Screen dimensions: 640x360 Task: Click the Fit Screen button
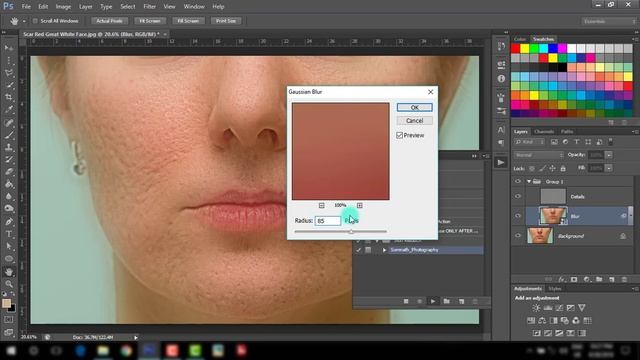coord(150,21)
